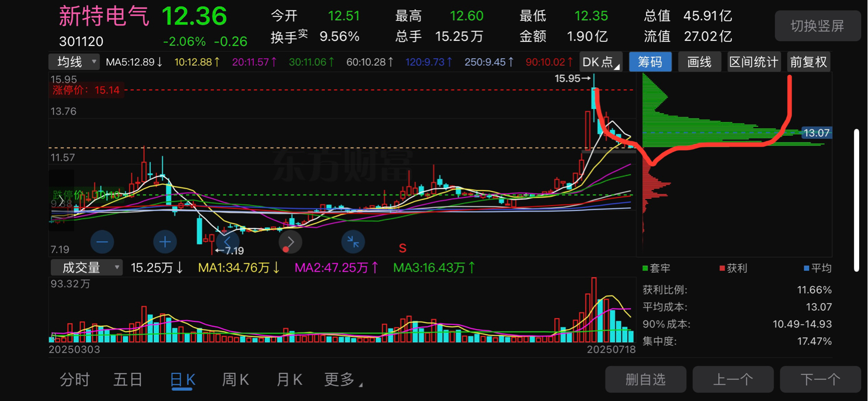Tap the MA 20:11.57 value

pyautogui.click(x=254, y=62)
